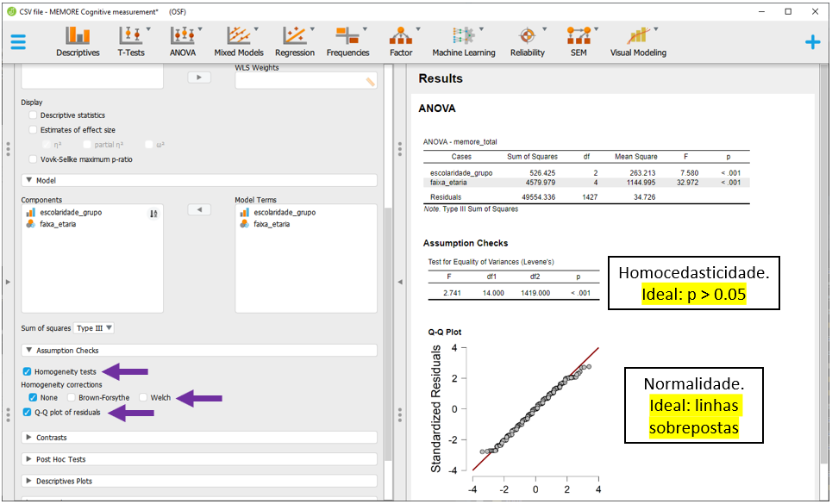Click the left-arrow button between Components and Model Terms
Viewport: 832px width, 504px height.
click(x=199, y=210)
